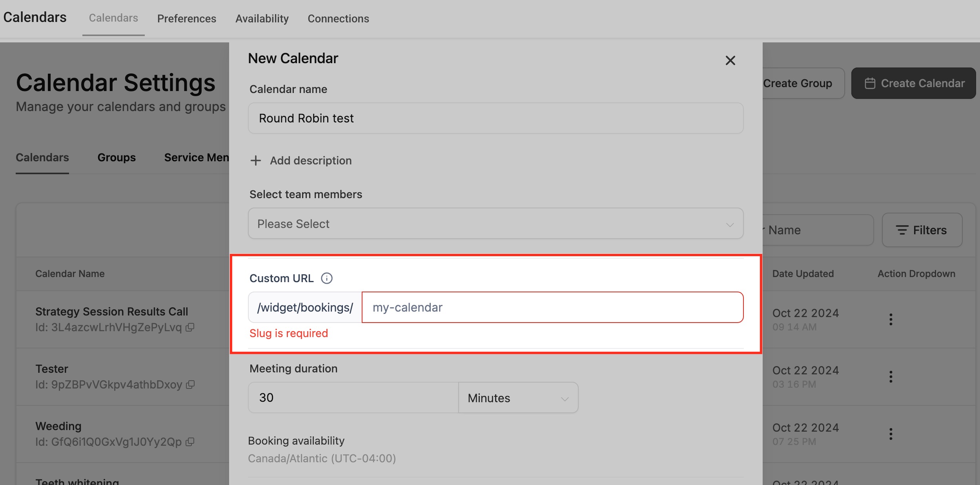Go to the Connections tab
The image size is (980, 485).
338,18
